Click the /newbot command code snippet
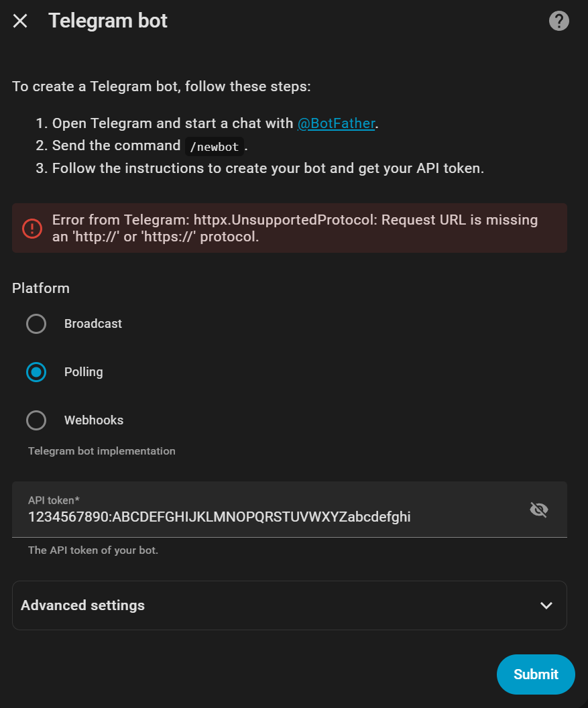Image resolution: width=588 pixels, height=708 pixels. [214, 146]
